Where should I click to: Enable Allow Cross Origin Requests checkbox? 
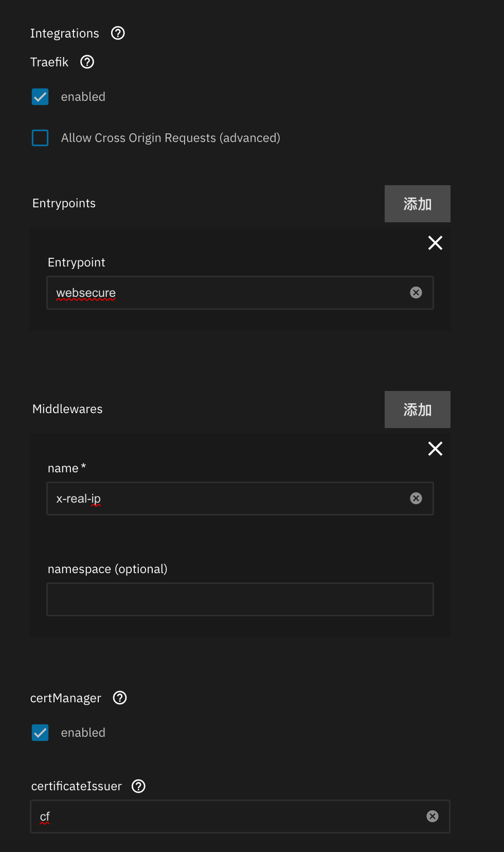(40, 138)
